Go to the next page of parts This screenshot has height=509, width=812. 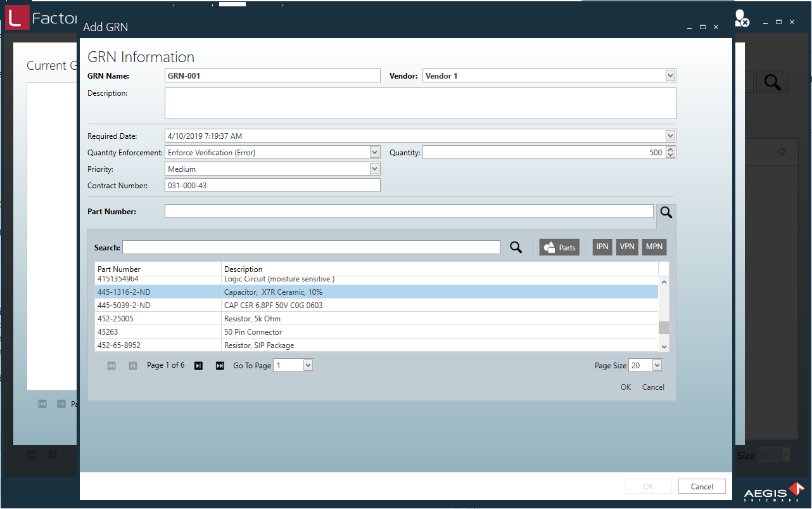coord(198,365)
